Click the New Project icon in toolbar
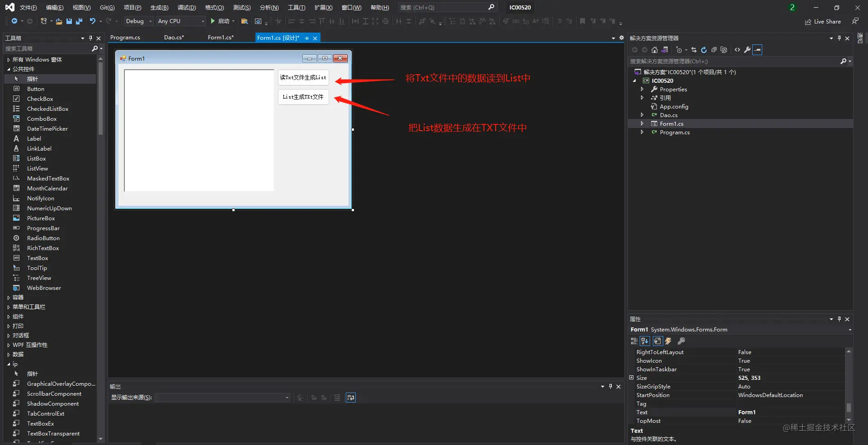Image resolution: width=868 pixels, height=445 pixels. [x=44, y=21]
